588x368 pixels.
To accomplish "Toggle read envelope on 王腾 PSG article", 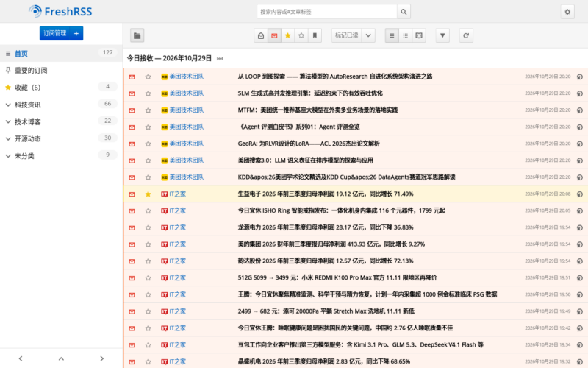I will pos(132,295).
